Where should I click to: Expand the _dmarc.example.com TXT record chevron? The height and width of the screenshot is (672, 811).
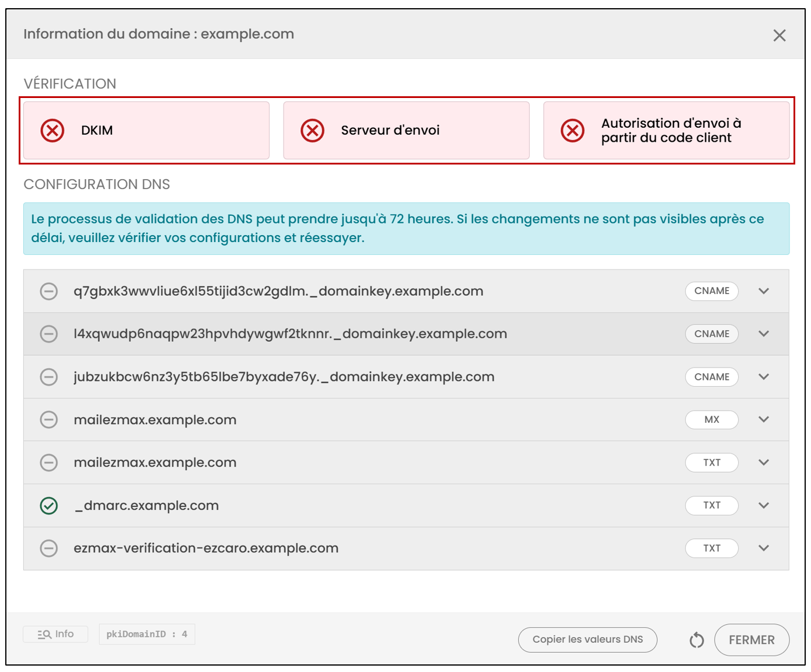[764, 506]
